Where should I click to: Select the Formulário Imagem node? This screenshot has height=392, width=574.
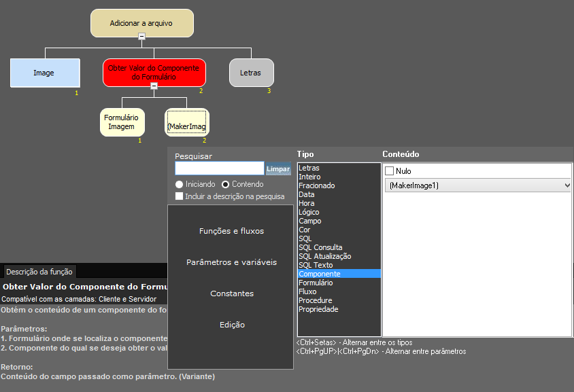[x=122, y=122]
